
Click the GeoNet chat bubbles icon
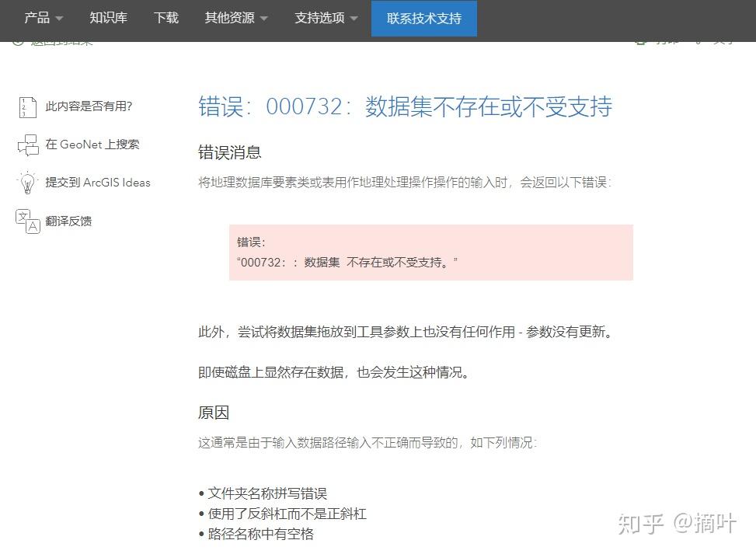coord(28,145)
